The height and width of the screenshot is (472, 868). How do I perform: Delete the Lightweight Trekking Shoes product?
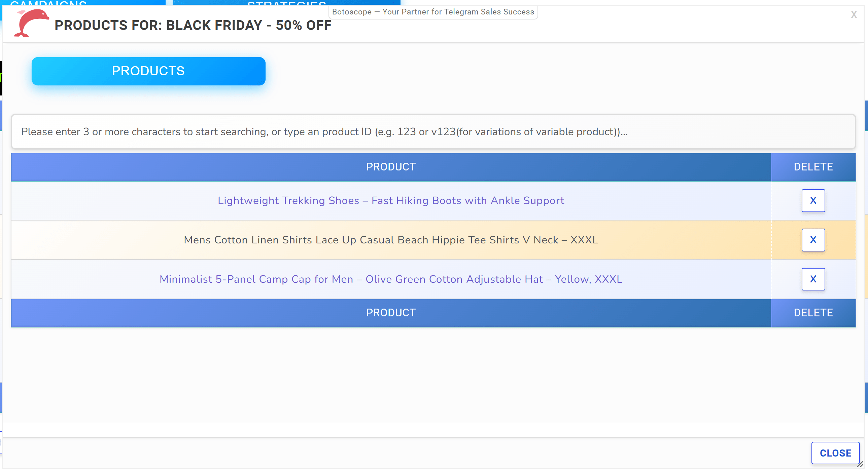point(813,201)
